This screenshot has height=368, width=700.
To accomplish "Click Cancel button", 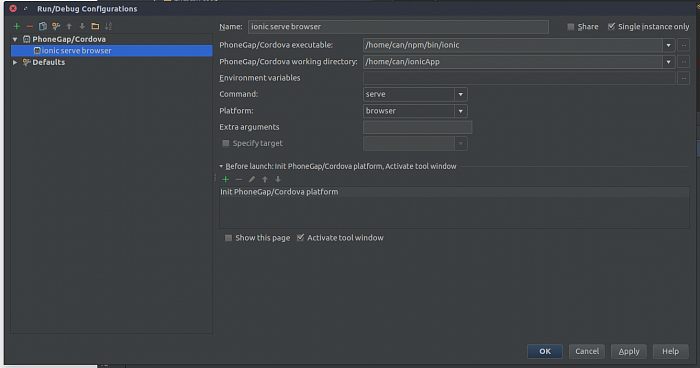I will point(587,351).
